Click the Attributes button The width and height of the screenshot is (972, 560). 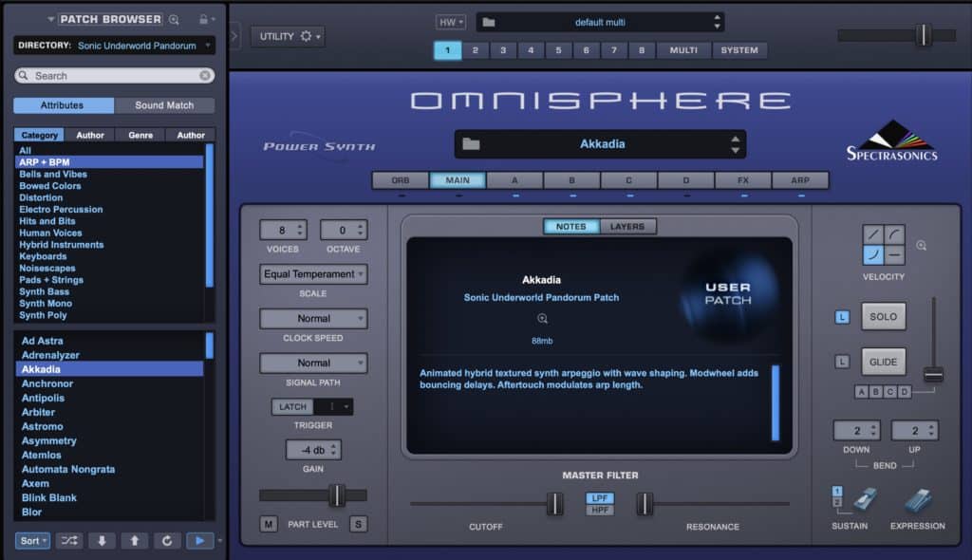(62, 105)
